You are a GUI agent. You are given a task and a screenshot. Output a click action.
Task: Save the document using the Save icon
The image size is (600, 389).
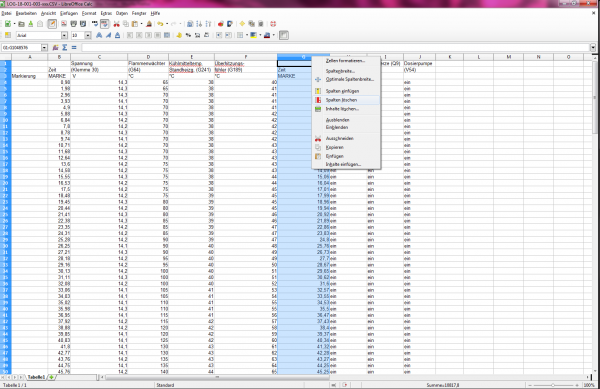point(31,24)
